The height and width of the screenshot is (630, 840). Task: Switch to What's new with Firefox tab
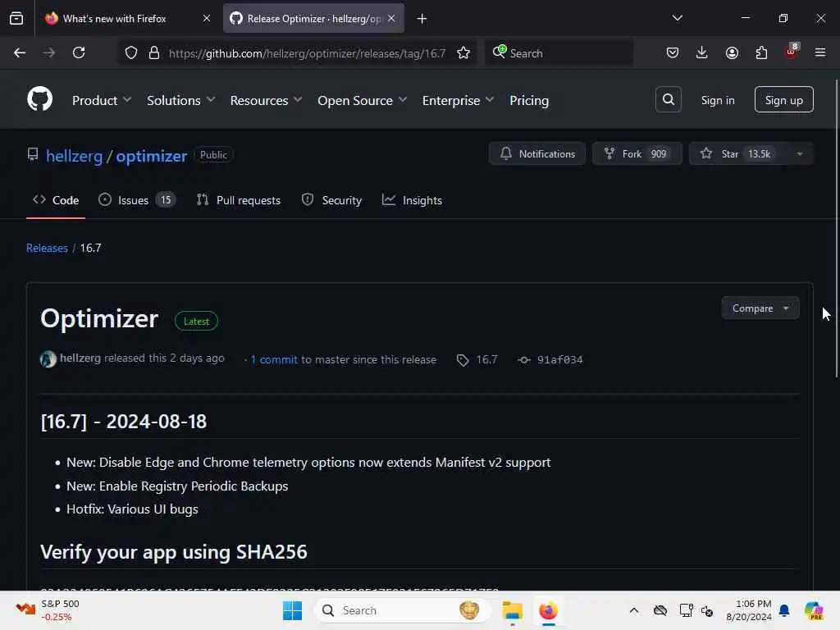pos(115,19)
